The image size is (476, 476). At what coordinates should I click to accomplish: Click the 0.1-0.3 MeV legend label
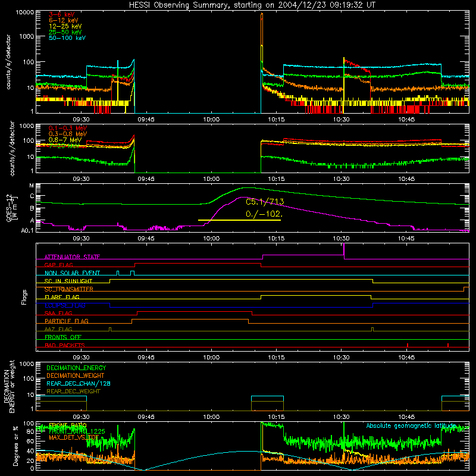[x=68, y=128]
